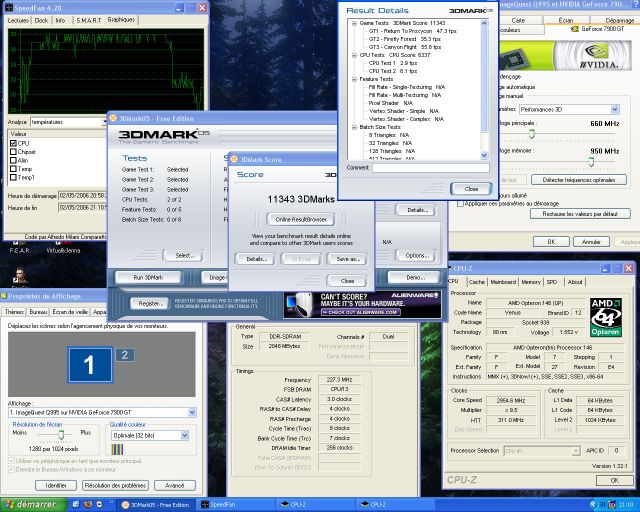Enable the Temp1 checkbox in SpeedFan
The height and width of the screenshot is (512, 640).
(x=13, y=178)
